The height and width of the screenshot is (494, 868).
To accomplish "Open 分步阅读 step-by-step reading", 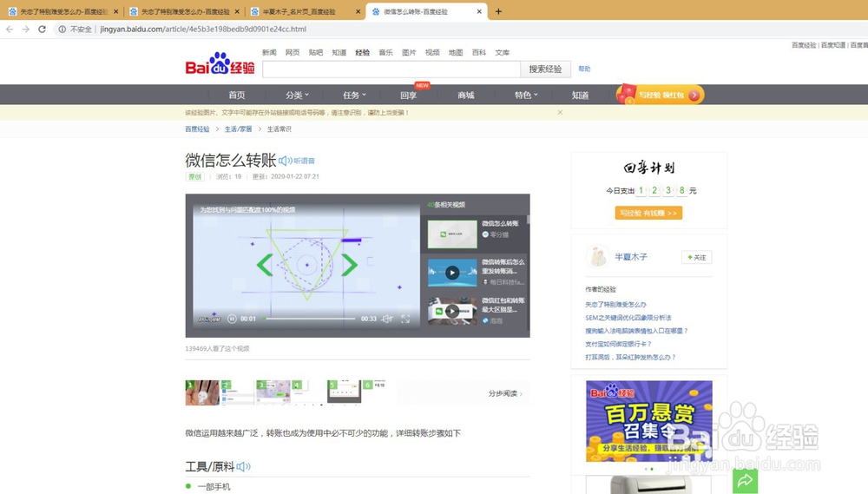I will click(x=505, y=393).
